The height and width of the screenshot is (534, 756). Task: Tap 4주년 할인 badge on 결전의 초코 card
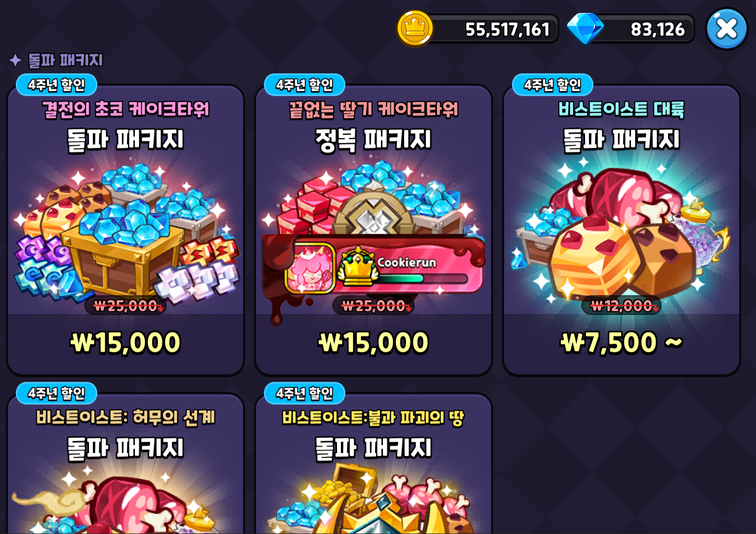(56, 85)
